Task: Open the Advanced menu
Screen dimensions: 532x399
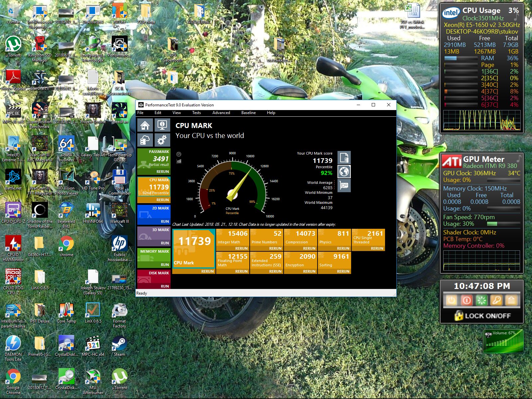Action: pos(221,113)
